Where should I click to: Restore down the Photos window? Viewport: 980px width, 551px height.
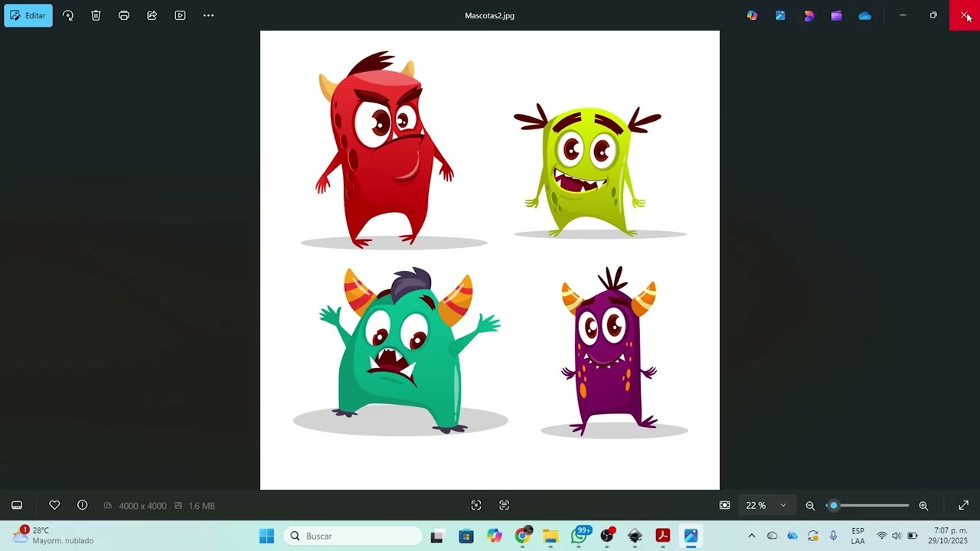(x=933, y=15)
